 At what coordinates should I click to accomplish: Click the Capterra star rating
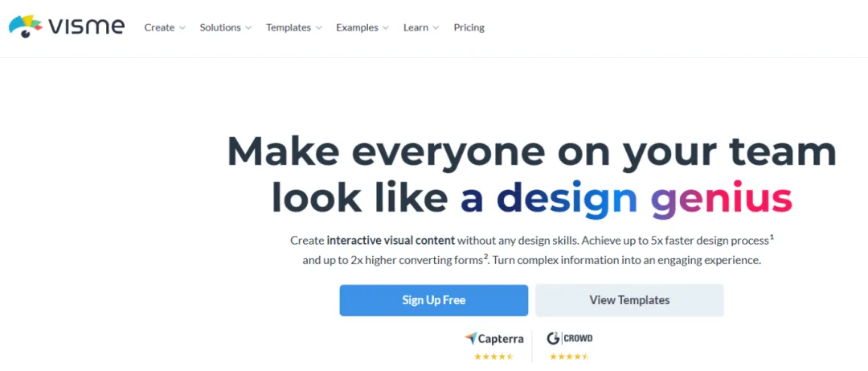click(493, 357)
